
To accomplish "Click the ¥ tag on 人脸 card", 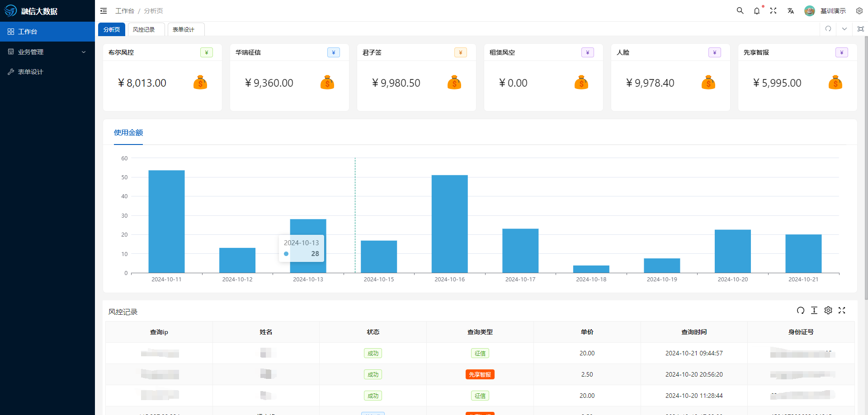I will (x=715, y=52).
